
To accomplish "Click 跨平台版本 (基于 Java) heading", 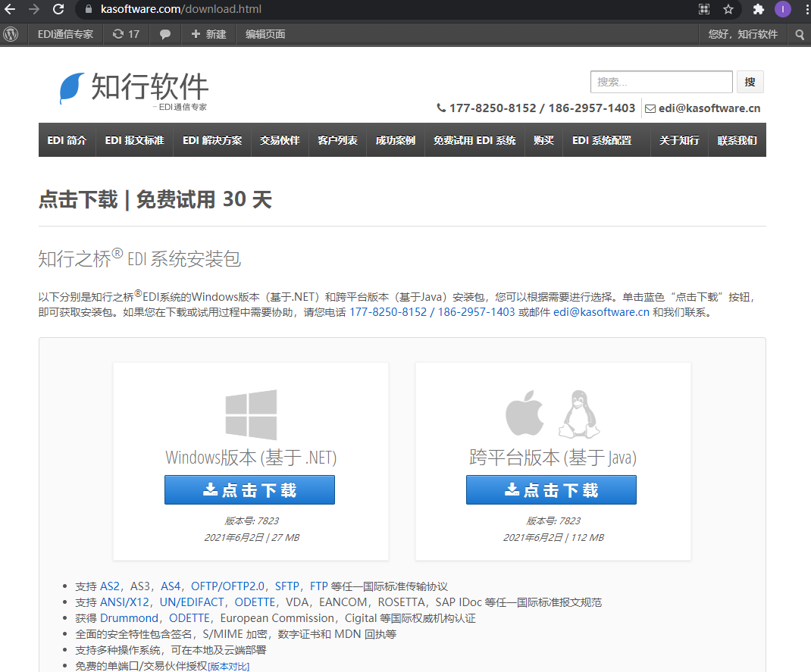I will (x=553, y=458).
